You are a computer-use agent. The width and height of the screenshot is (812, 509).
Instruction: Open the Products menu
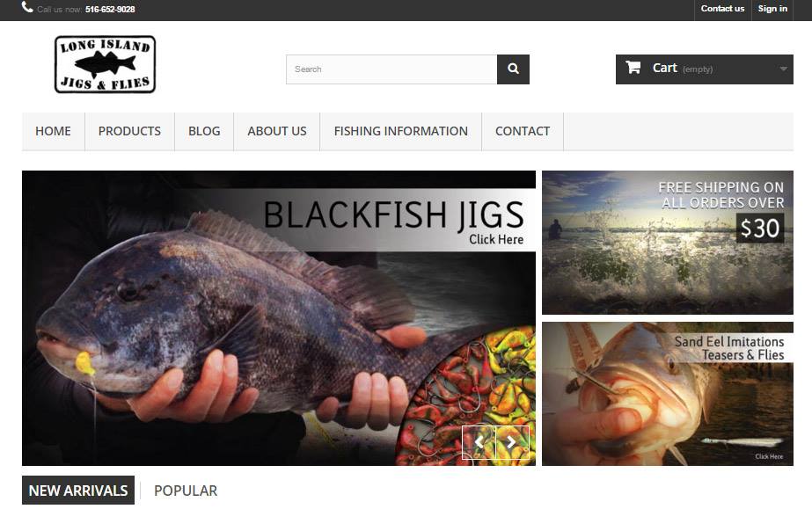129,131
